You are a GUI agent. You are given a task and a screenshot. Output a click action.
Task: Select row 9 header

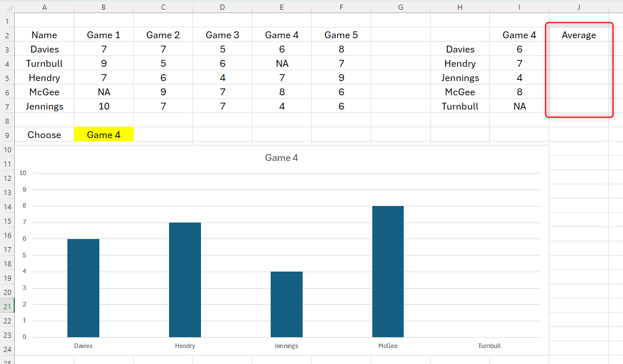point(7,135)
